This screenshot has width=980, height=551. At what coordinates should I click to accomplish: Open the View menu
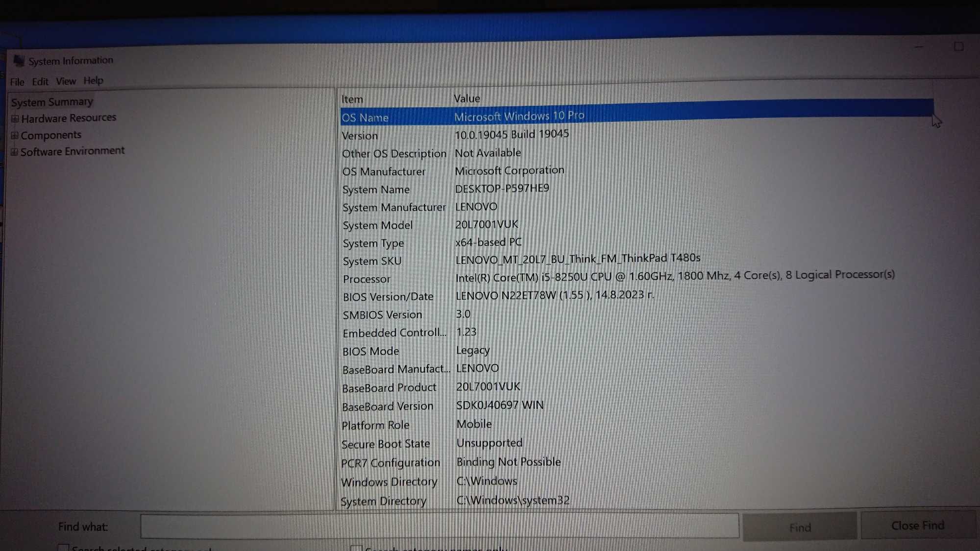(x=65, y=81)
